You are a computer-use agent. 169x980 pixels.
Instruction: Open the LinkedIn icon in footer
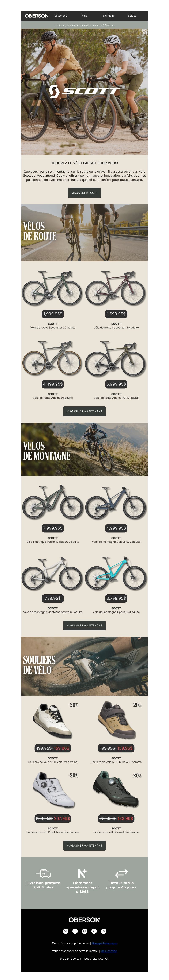pyautogui.click(x=94, y=931)
